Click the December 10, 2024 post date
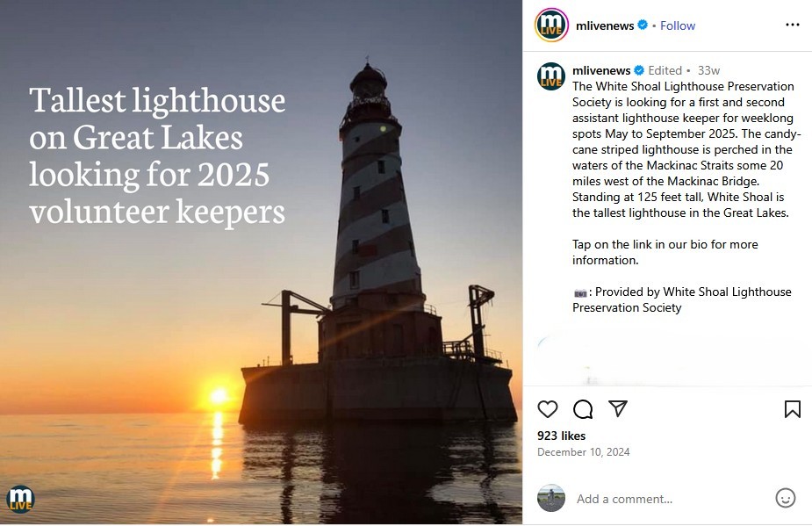The image size is (812, 526). click(x=583, y=452)
